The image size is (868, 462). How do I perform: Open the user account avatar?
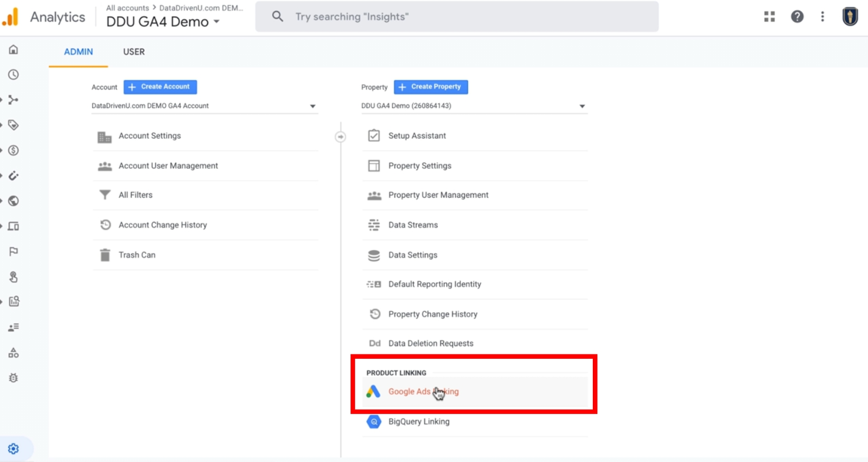[x=850, y=17]
